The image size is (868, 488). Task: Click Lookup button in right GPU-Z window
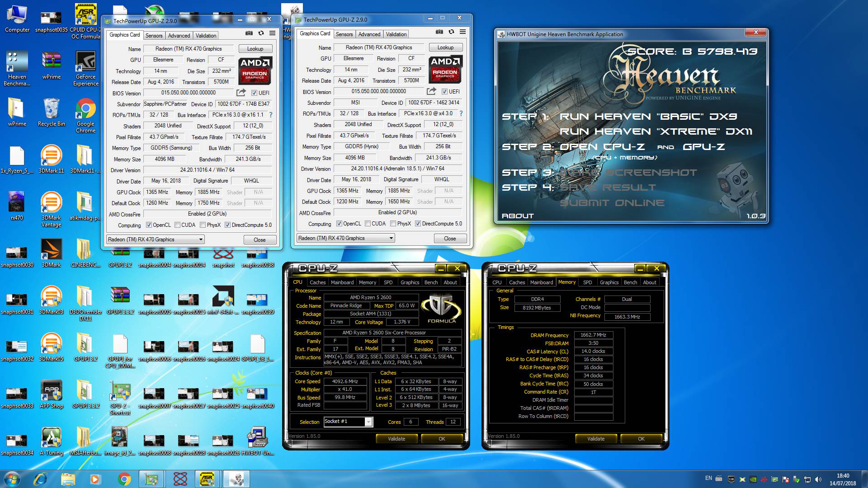[x=445, y=47]
